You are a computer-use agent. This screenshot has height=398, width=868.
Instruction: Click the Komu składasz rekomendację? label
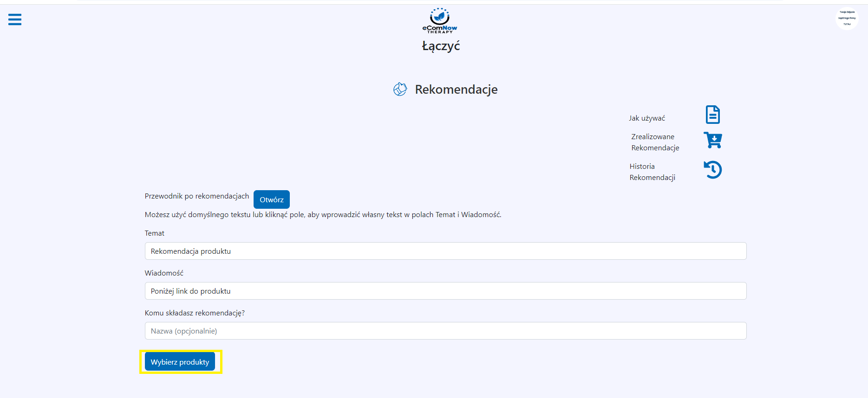[x=195, y=313]
